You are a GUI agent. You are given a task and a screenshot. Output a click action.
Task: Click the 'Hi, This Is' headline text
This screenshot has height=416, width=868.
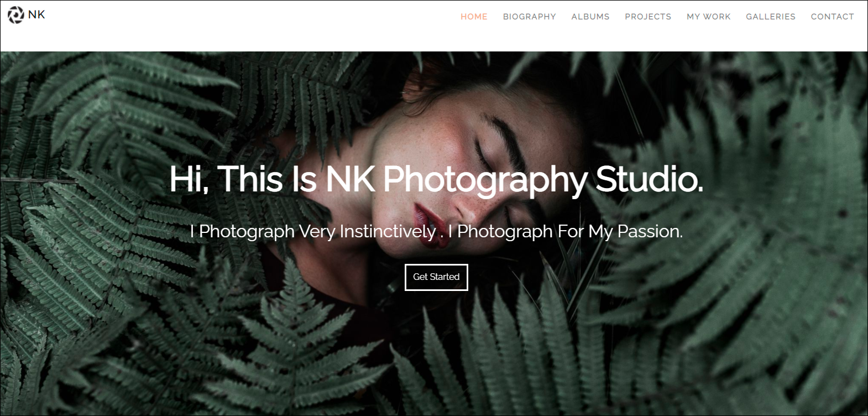[243, 180]
